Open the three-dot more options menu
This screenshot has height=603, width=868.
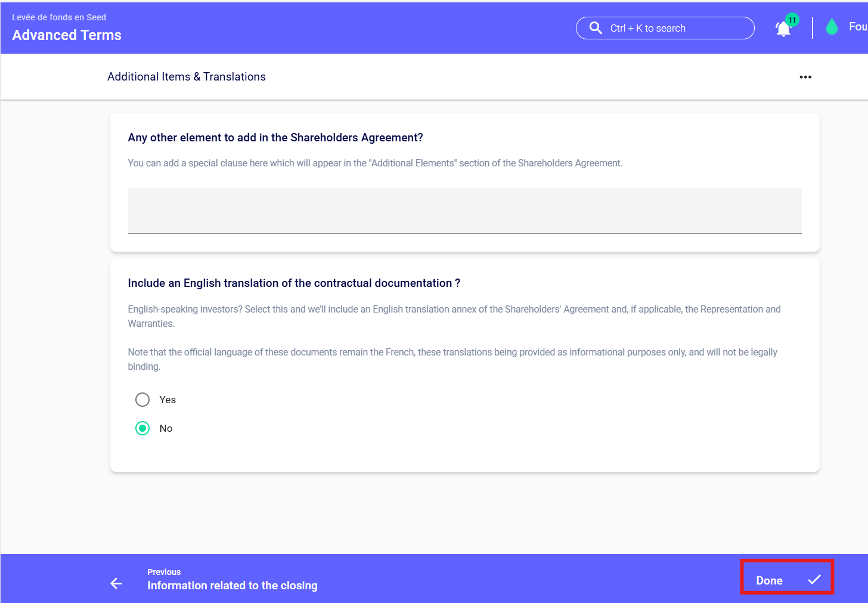point(805,77)
